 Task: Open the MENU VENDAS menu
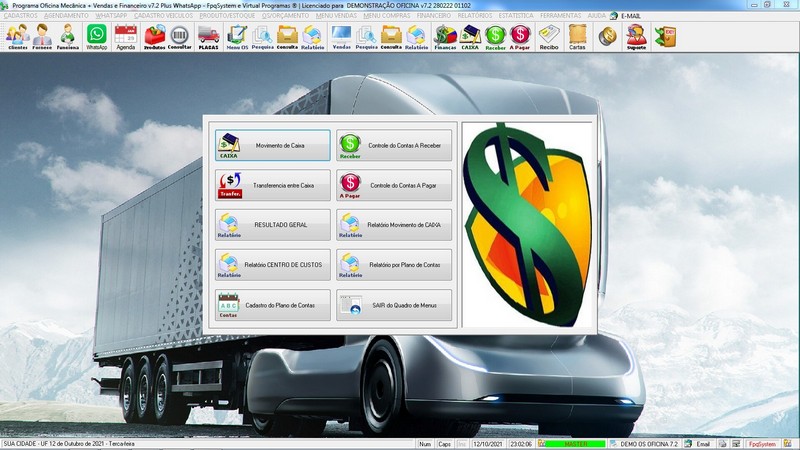tap(336, 16)
